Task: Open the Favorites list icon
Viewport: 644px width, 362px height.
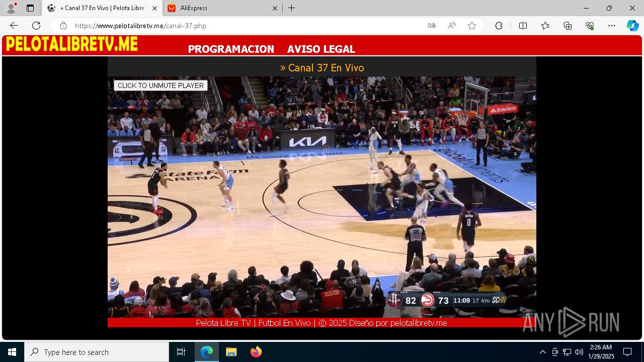Action: tap(545, 26)
